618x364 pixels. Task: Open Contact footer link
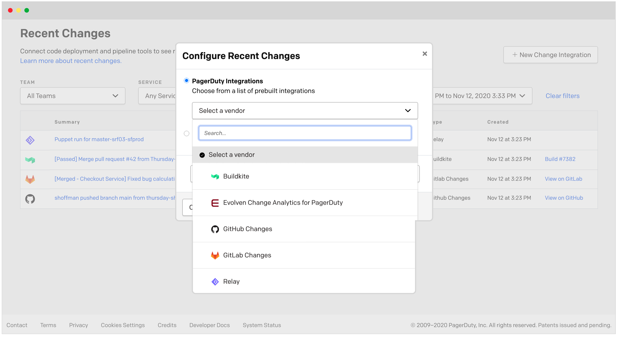tap(17, 325)
